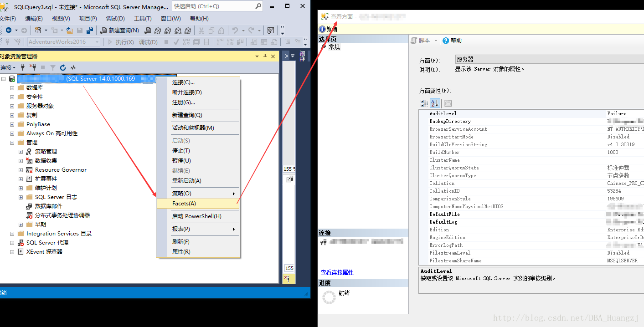Viewport: 644px width, 327px height.
Task: Open the 视图(V) menu
Action: [x=61, y=19]
